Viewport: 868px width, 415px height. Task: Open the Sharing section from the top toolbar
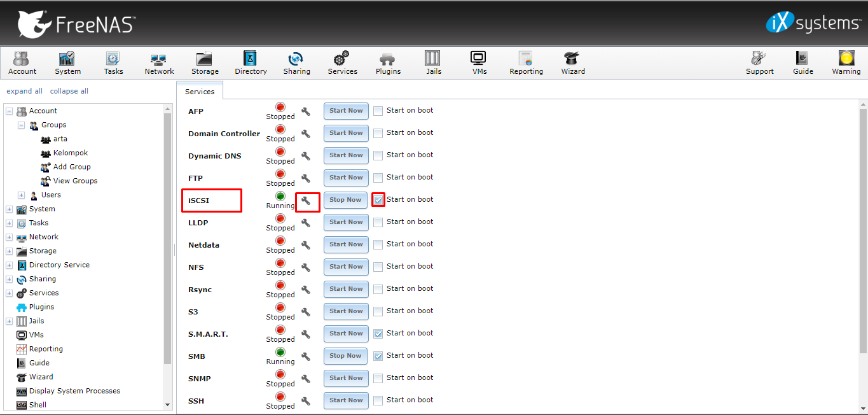tap(296, 62)
